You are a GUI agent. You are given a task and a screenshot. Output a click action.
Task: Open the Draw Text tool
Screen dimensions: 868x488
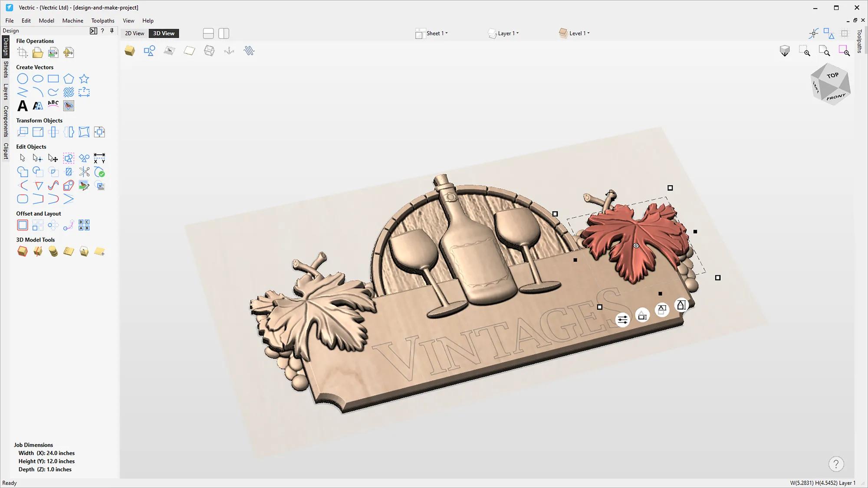22,105
